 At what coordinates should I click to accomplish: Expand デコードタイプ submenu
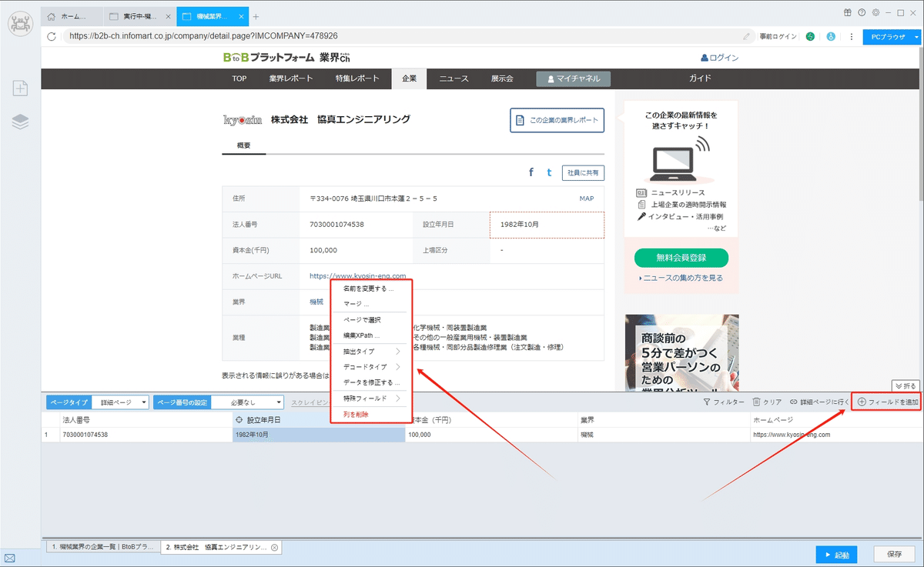point(372,367)
